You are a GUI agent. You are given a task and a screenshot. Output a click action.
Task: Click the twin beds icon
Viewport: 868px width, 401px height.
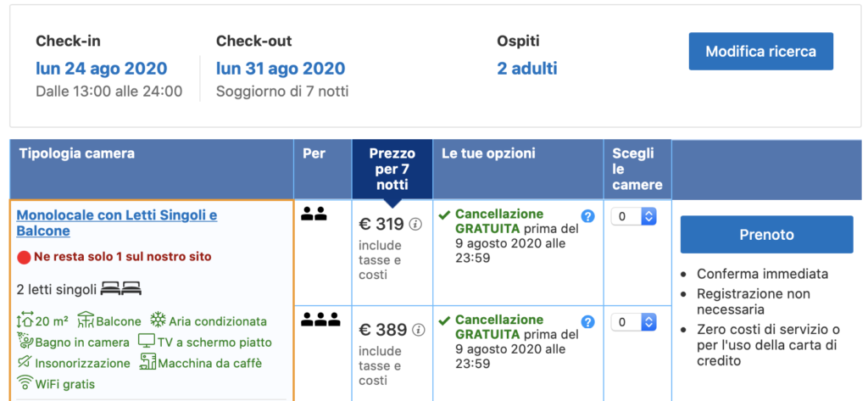point(122,289)
